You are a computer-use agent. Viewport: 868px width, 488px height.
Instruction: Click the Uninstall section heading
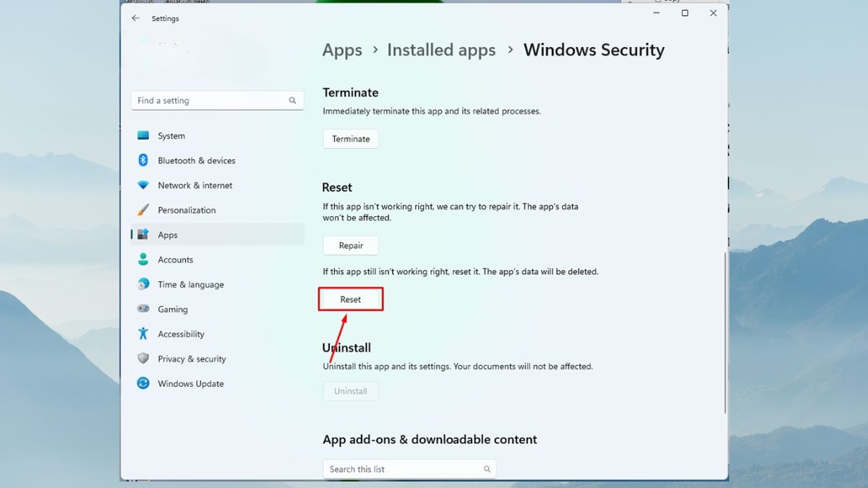[346, 348]
